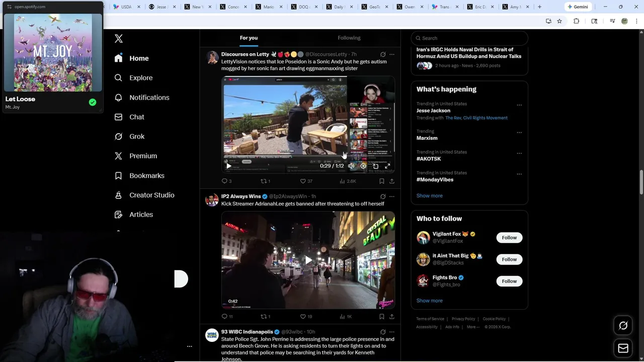Open Grok action on 93 WIBC Indianapolis post
This screenshot has height=362, width=644.
pyautogui.click(x=383, y=332)
